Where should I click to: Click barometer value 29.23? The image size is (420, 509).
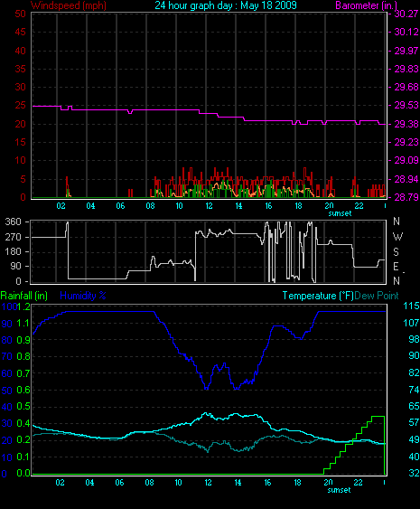point(406,142)
